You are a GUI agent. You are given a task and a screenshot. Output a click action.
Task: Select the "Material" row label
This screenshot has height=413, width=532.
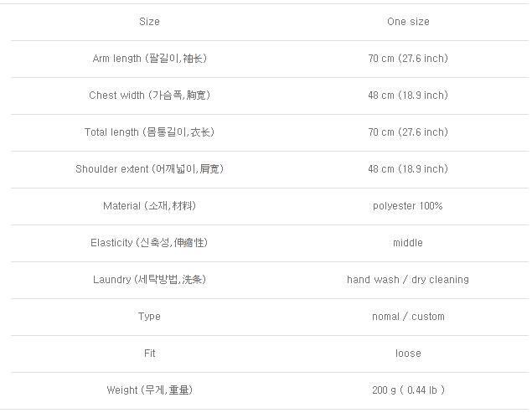149,206
